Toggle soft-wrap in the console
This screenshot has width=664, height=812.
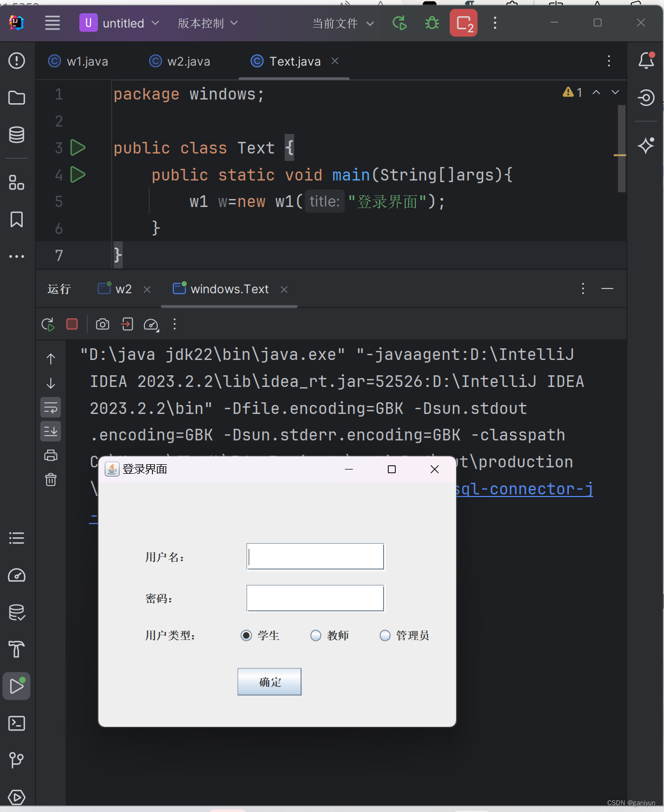tap(50, 407)
